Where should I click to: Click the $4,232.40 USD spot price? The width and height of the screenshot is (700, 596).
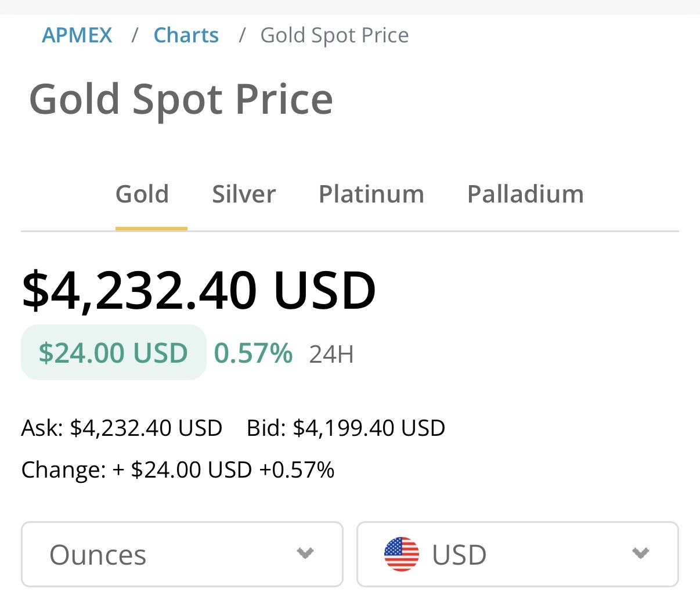point(199,290)
